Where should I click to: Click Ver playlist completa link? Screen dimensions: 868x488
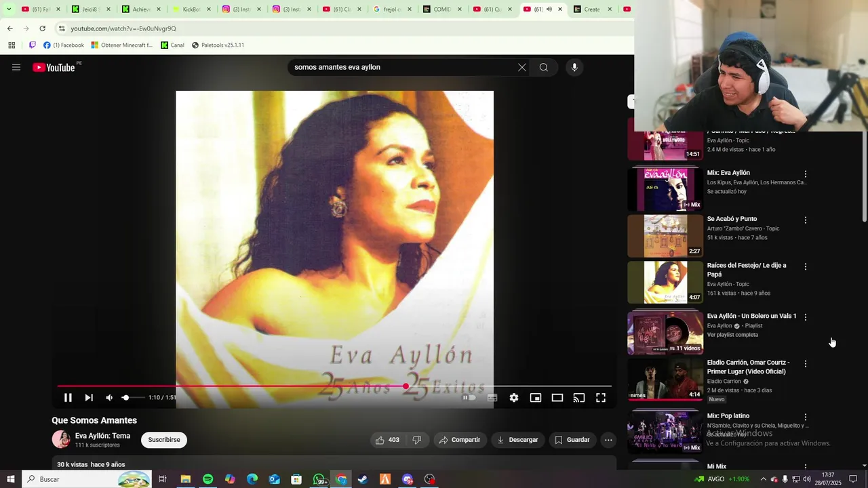[732, 335]
